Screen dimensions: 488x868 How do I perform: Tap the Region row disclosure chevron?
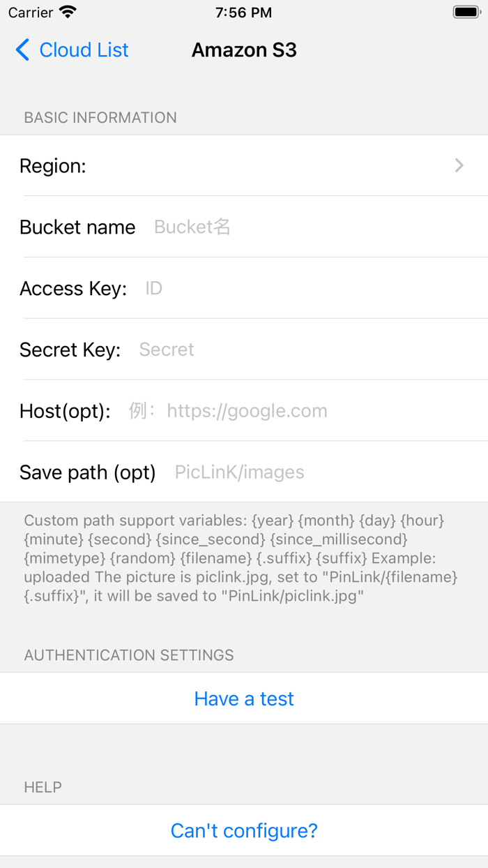click(x=459, y=165)
